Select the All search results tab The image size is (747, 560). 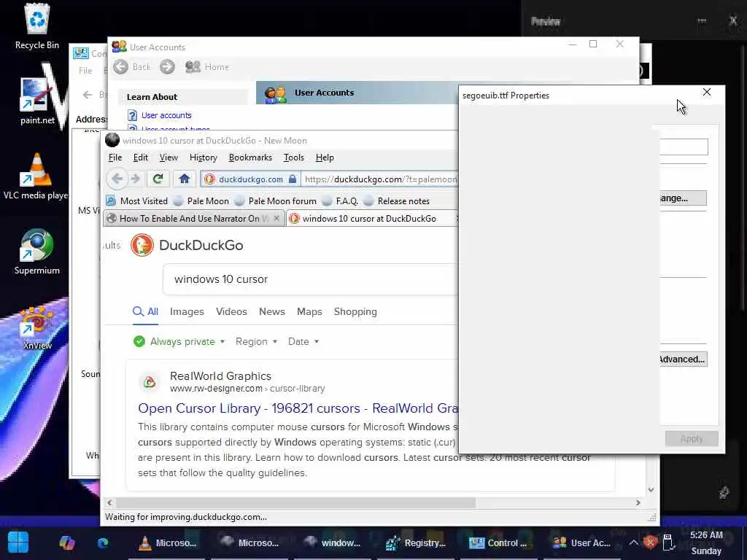145,311
